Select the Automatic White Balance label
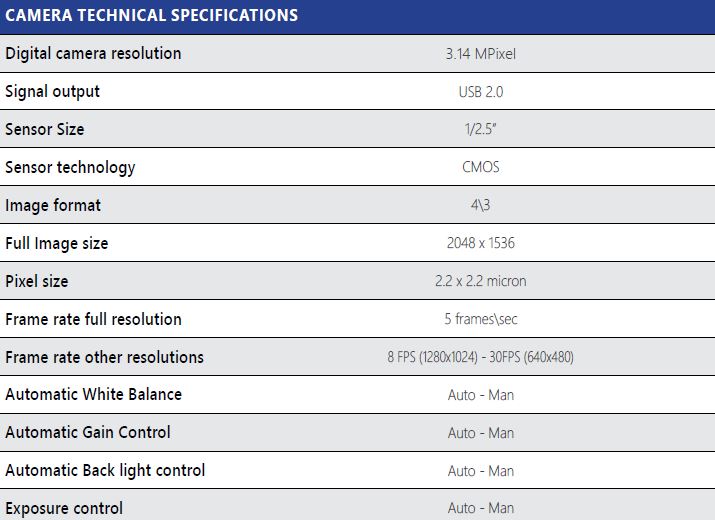This screenshot has width=715, height=520. tap(93, 394)
